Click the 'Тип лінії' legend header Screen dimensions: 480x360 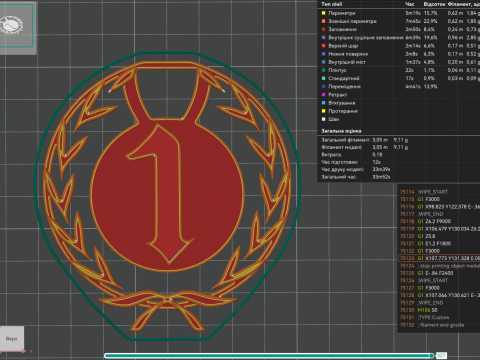(332, 4)
